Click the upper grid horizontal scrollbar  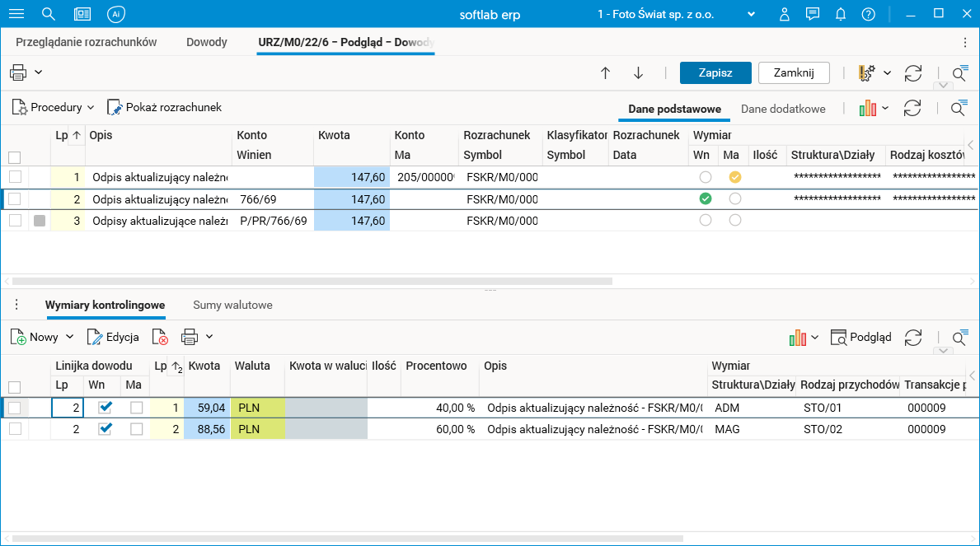click(x=312, y=281)
